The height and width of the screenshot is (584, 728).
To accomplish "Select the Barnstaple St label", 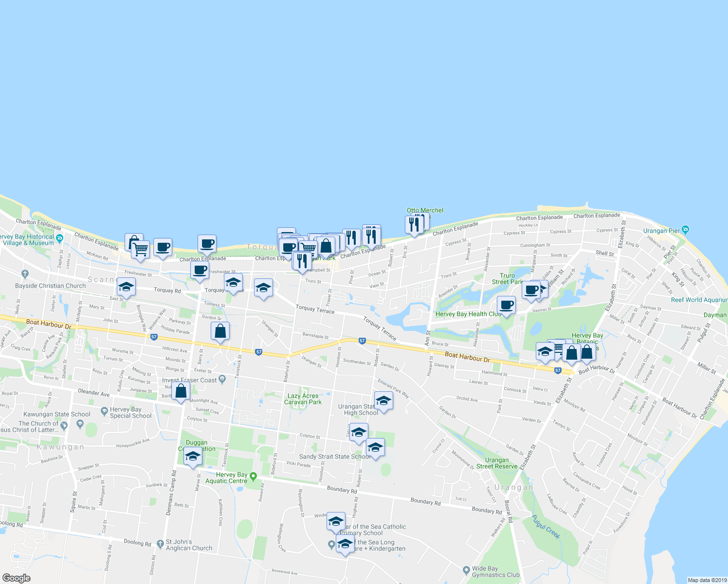I will (x=315, y=336).
